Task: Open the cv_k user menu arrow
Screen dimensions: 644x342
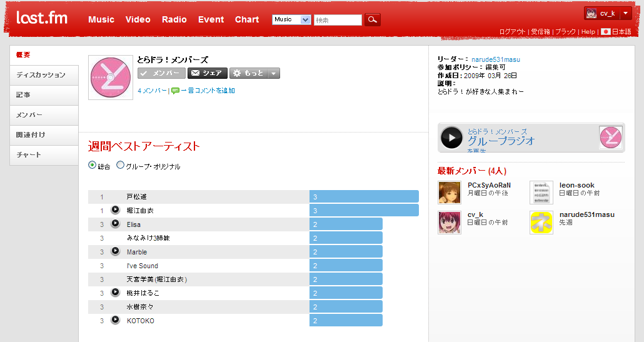Action: [625, 13]
